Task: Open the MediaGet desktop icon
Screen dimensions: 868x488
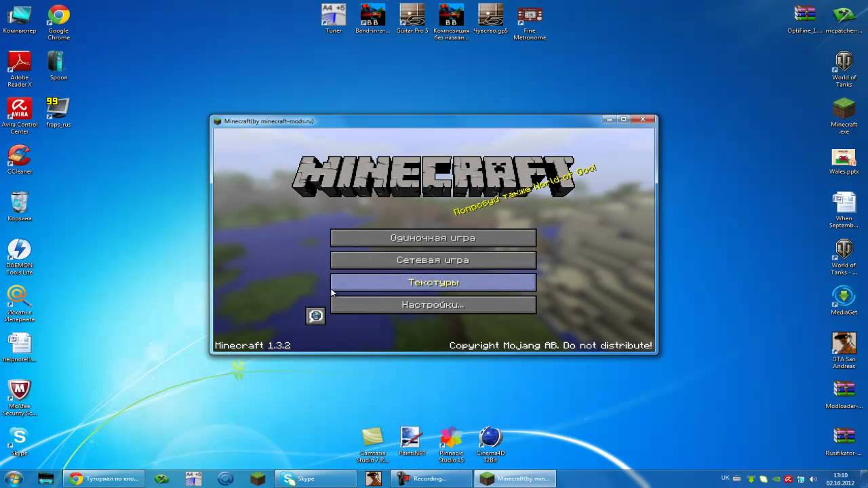Action: tap(844, 300)
